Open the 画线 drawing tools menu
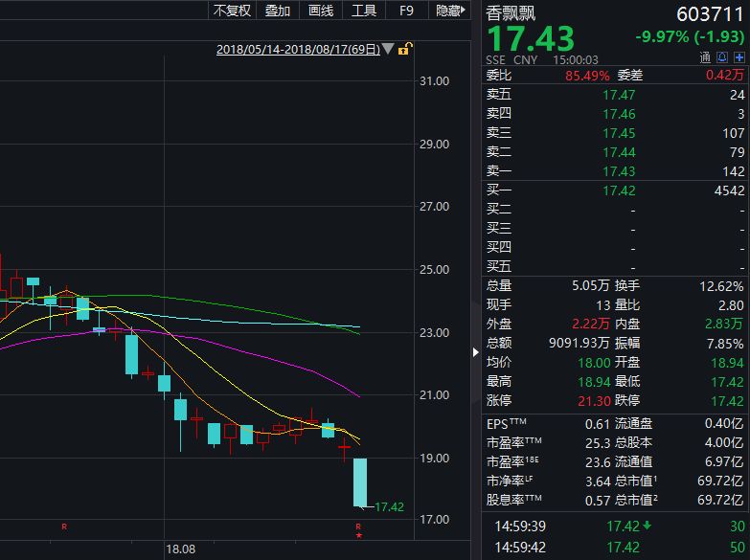This screenshot has width=750, height=560. [321, 11]
